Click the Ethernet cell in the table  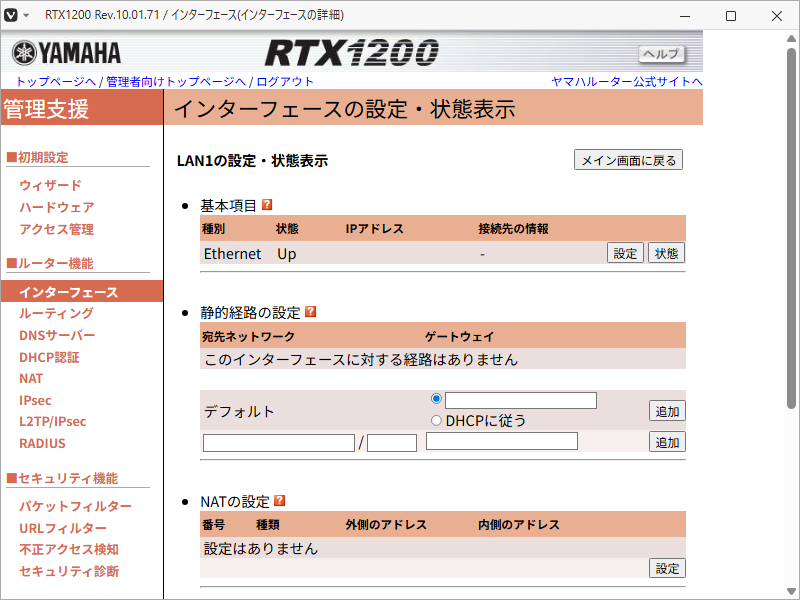tap(232, 254)
